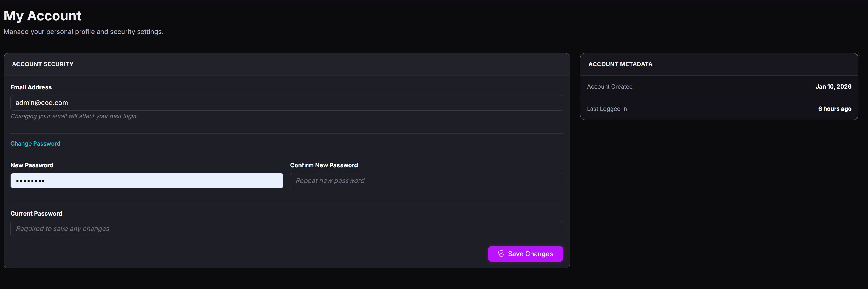Focus the Email Address input field

click(x=287, y=103)
